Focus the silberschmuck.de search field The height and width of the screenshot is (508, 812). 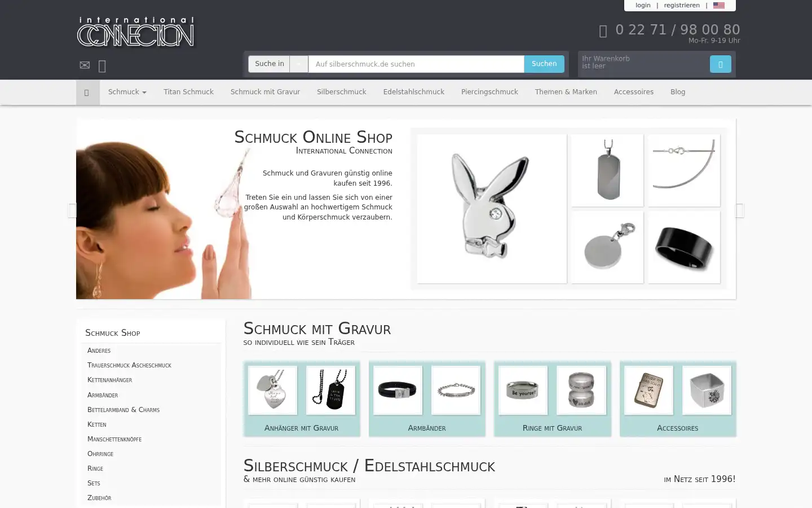(x=416, y=64)
